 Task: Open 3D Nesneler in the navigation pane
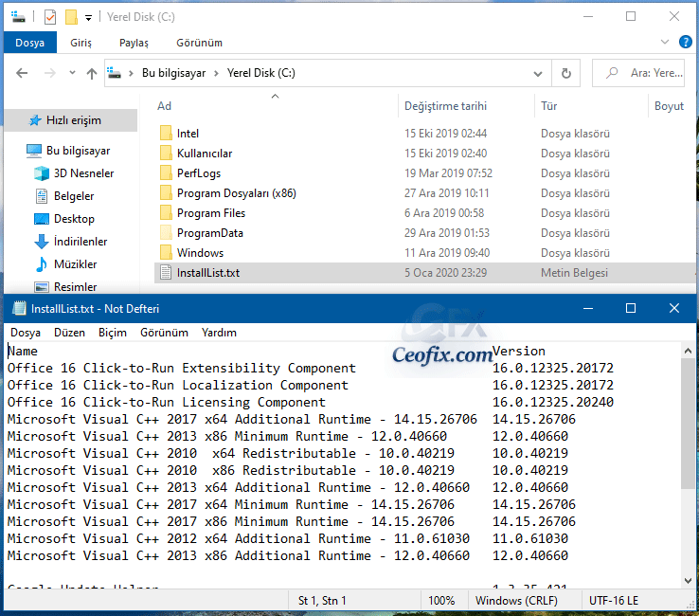pyautogui.click(x=83, y=173)
